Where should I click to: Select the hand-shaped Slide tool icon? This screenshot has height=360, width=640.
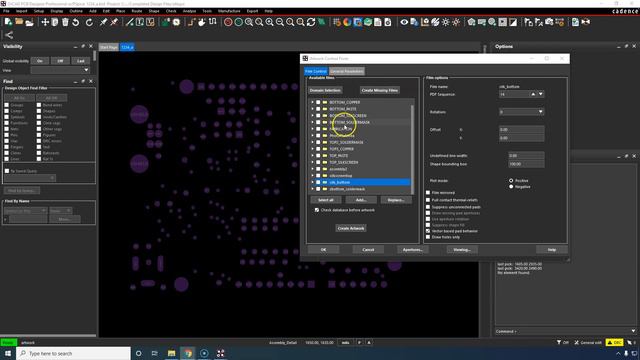point(202,22)
